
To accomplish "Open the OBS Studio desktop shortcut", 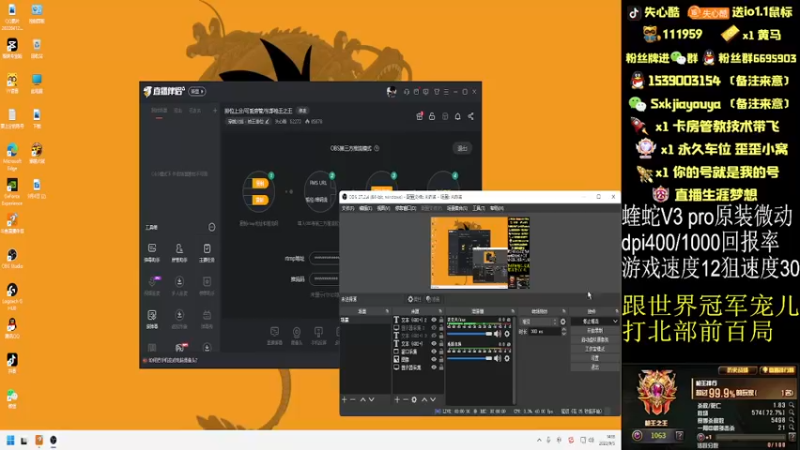I will tap(12, 258).
